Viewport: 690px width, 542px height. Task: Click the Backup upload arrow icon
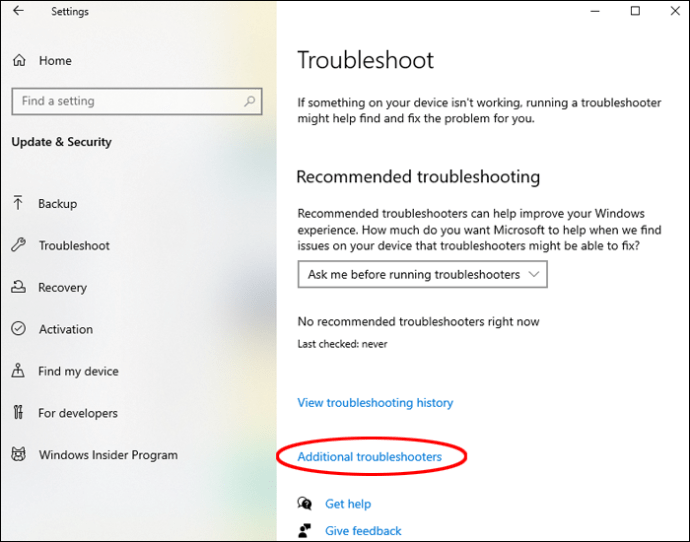click(x=18, y=203)
